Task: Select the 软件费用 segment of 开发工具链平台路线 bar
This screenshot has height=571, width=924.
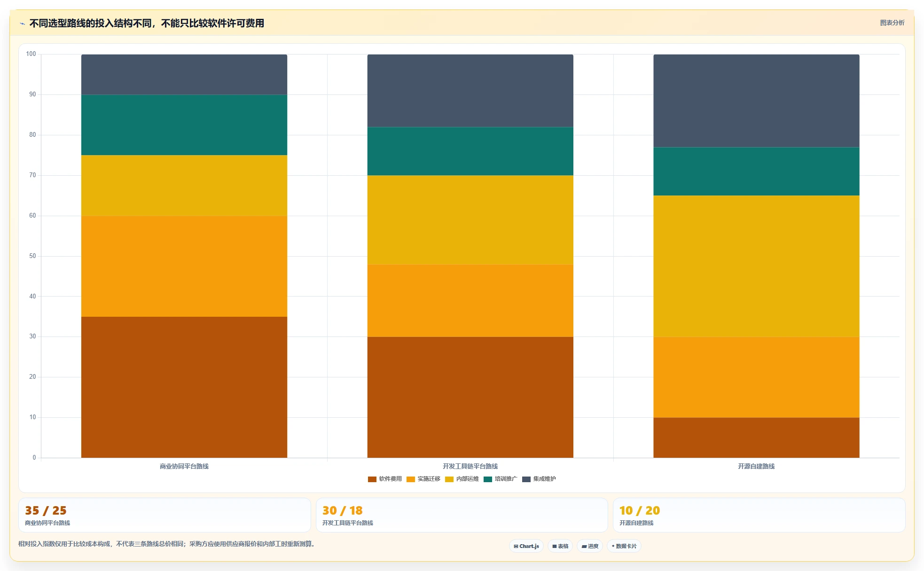Action: (470, 397)
